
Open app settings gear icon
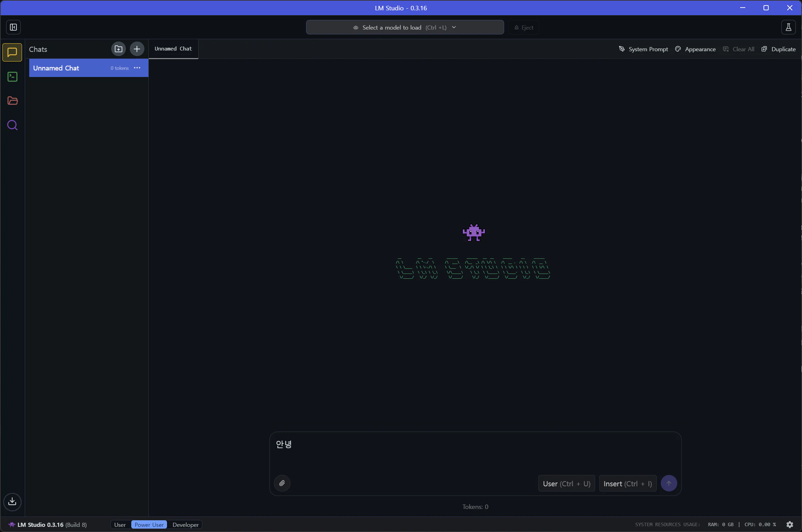coord(790,524)
